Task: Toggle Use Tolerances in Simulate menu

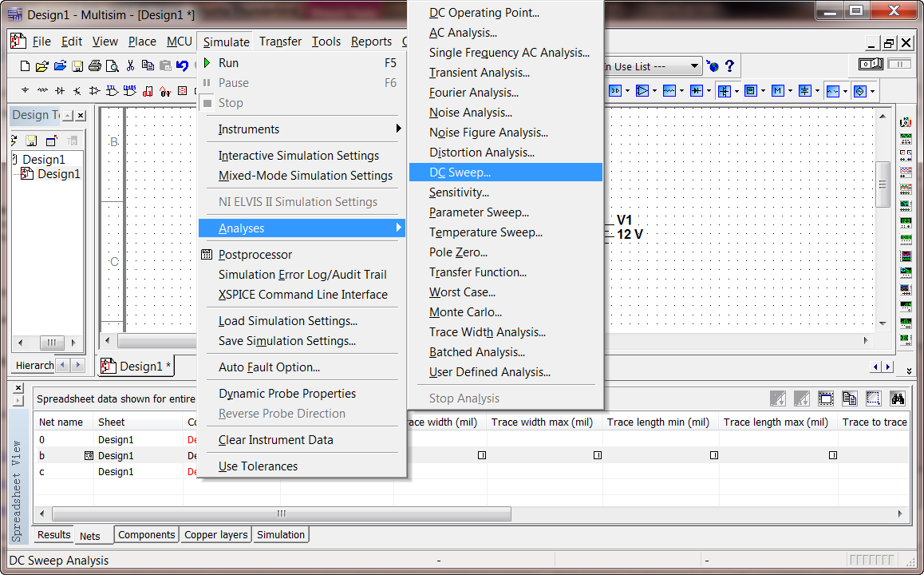Action: pos(258,466)
